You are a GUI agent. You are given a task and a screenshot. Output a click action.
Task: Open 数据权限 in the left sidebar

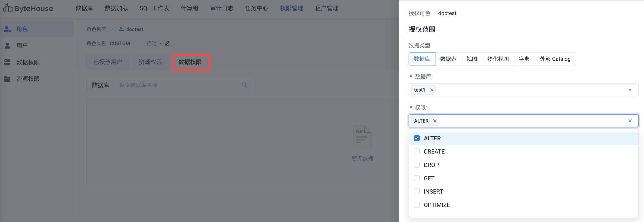[x=37, y=62]
